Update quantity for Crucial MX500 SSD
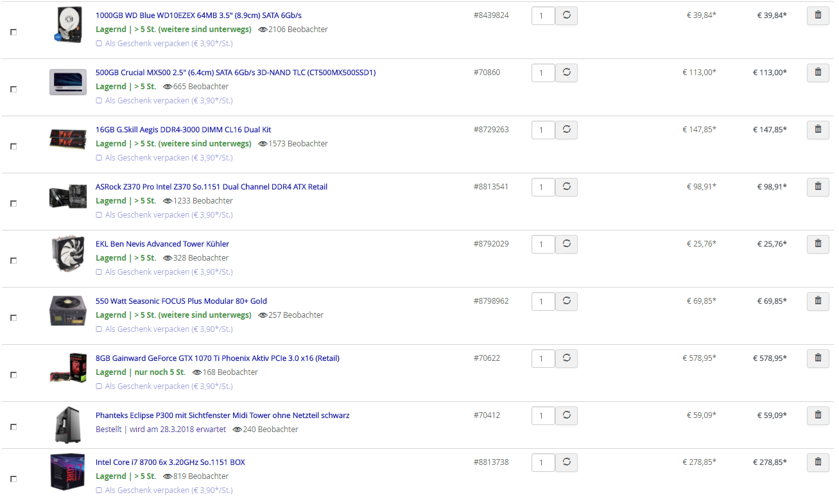839x504 pixels. click(x=566, y=73)
